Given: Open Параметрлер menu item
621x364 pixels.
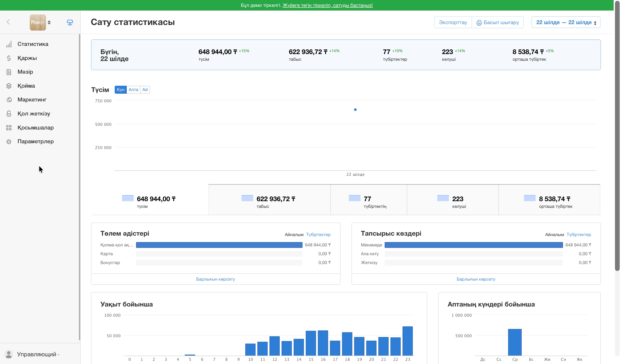Looking at the screenshot, I should coord(36,142).
